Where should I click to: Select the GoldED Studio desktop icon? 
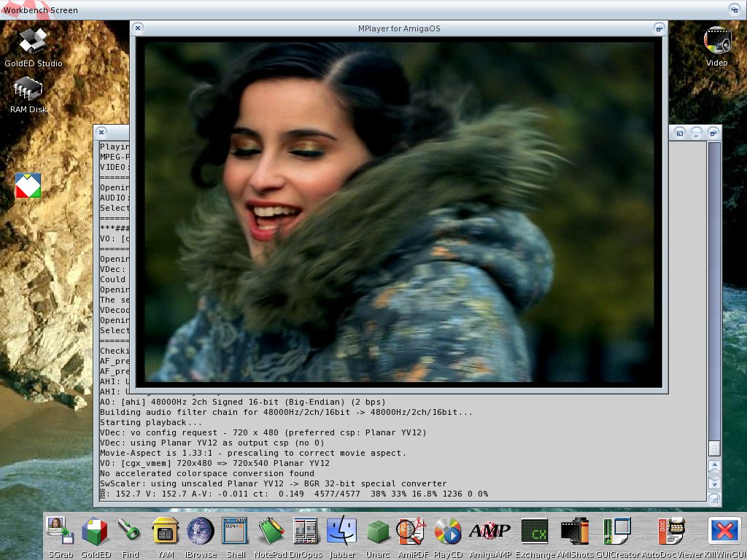pos(33,42)
